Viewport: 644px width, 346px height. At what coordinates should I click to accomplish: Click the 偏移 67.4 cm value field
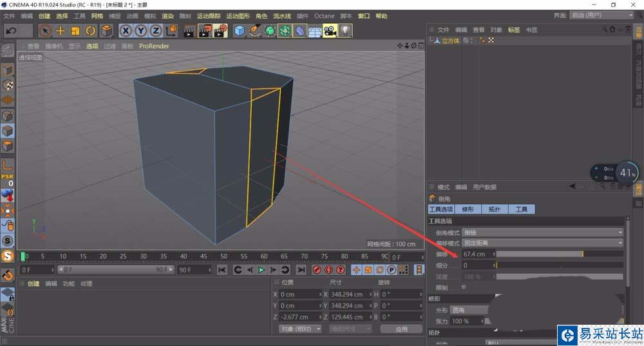coord(477,255)
